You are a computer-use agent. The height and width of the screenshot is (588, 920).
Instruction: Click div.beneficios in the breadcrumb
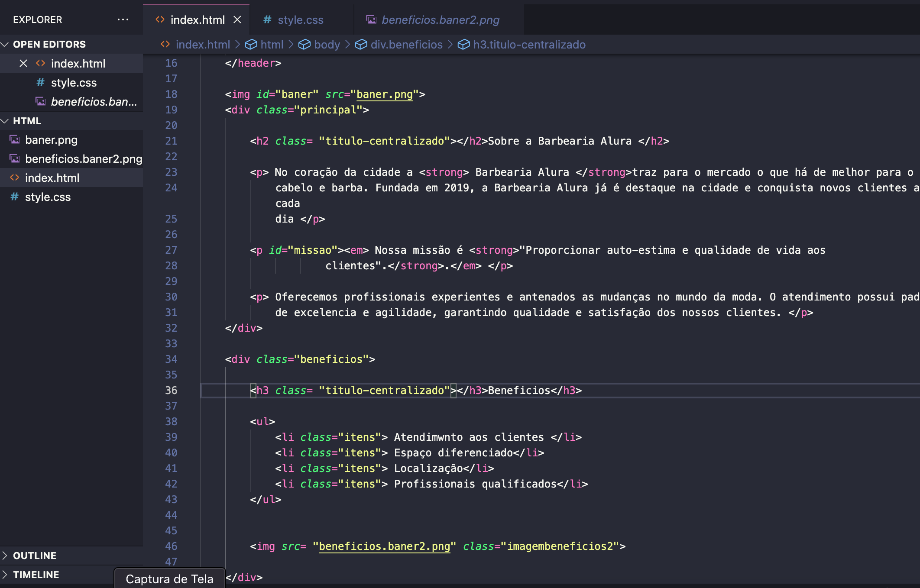click(x=406, y=45)
